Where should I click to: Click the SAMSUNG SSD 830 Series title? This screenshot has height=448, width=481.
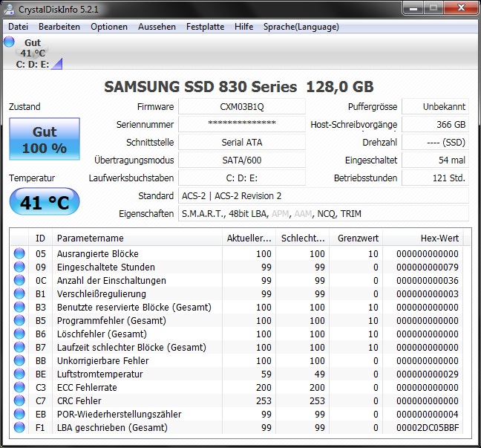[x=239, y=87]
